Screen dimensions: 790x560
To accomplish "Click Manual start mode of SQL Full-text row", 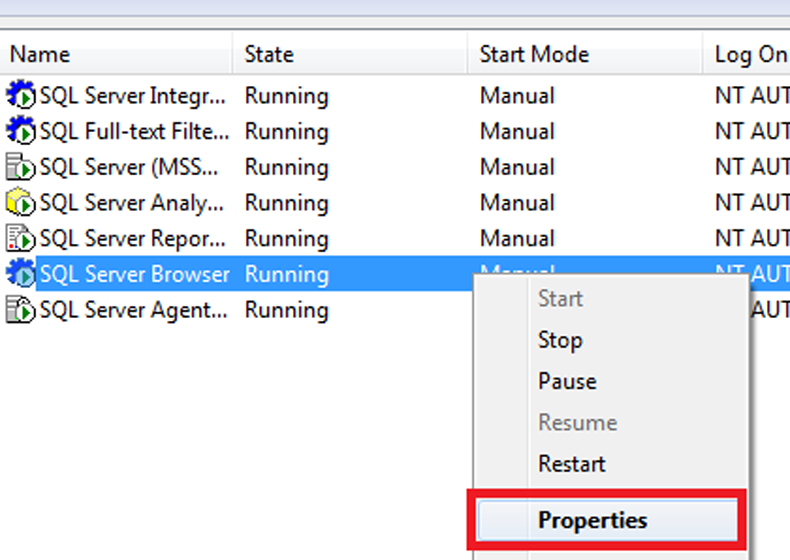I will coord(517,131).
